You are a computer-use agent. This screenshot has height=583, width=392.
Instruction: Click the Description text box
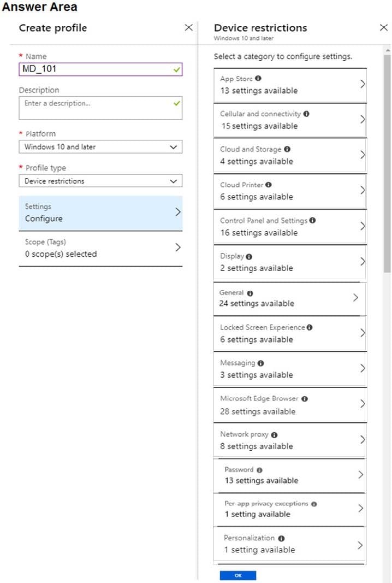(100, 108)
